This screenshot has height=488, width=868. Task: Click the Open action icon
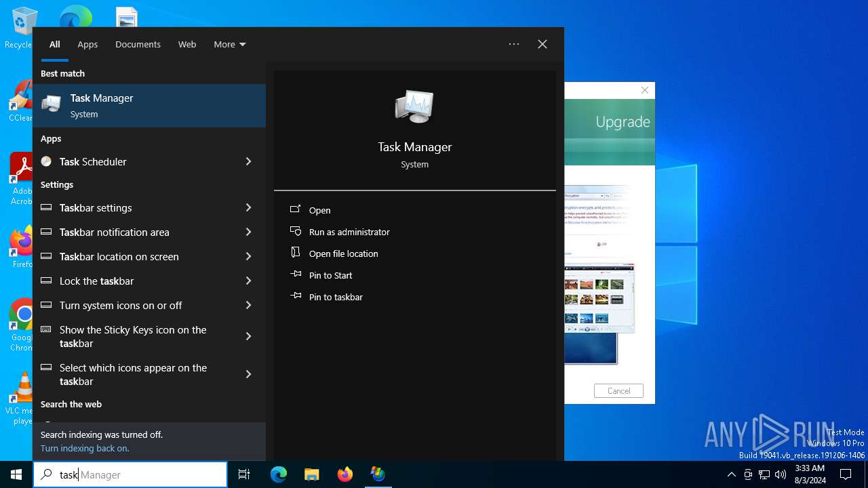pos(296,209)
